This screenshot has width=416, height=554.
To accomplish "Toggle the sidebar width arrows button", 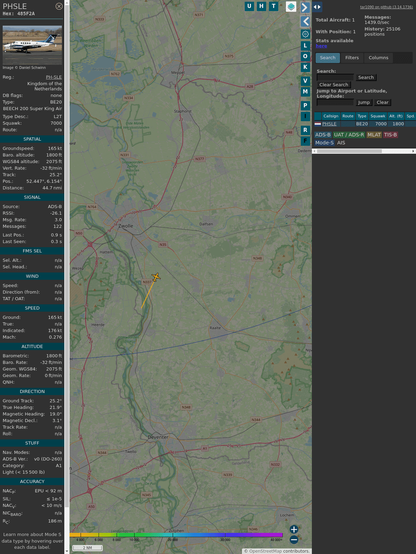I will click(317, 7).
